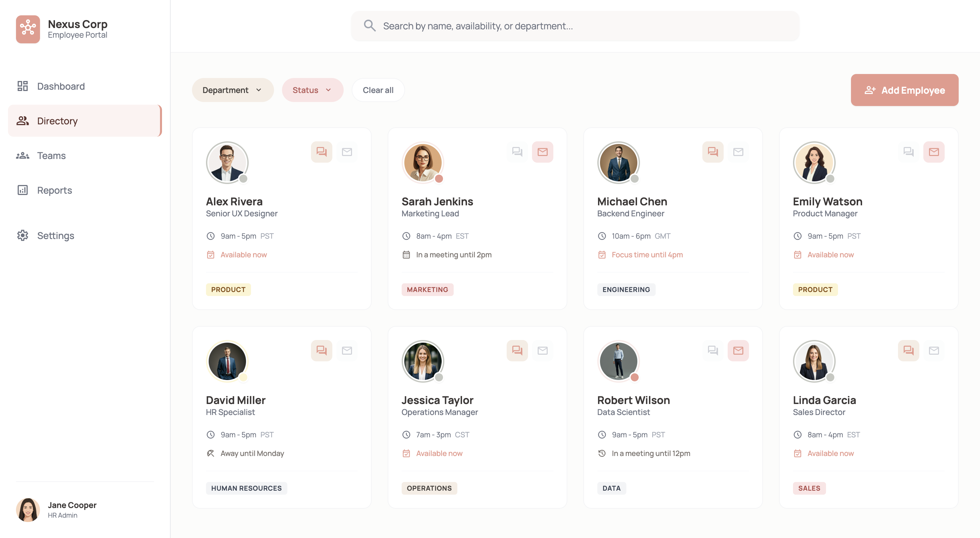Click the search magnifier icon

369,25
